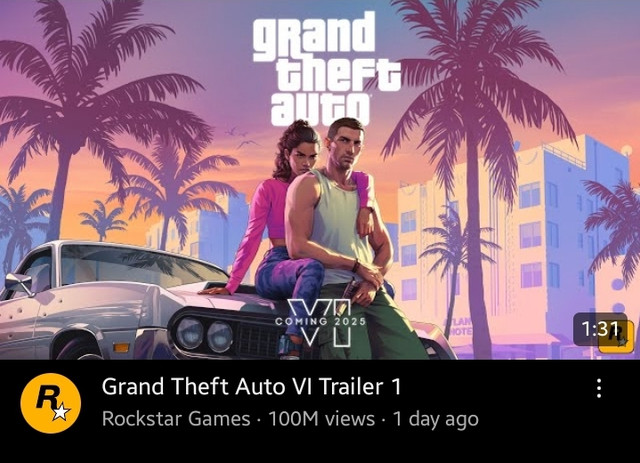
Task: Click the 100M views text
Action: click(x=321, y=419)
